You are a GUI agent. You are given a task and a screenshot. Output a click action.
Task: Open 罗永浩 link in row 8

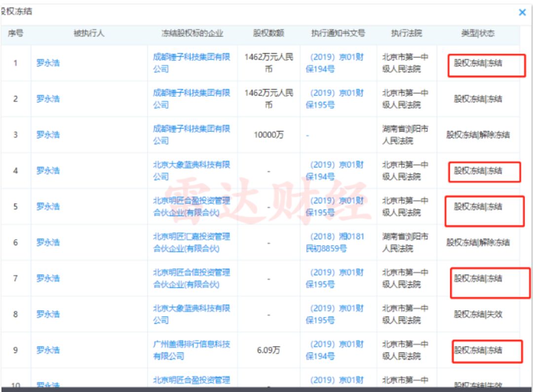(48, 314)
